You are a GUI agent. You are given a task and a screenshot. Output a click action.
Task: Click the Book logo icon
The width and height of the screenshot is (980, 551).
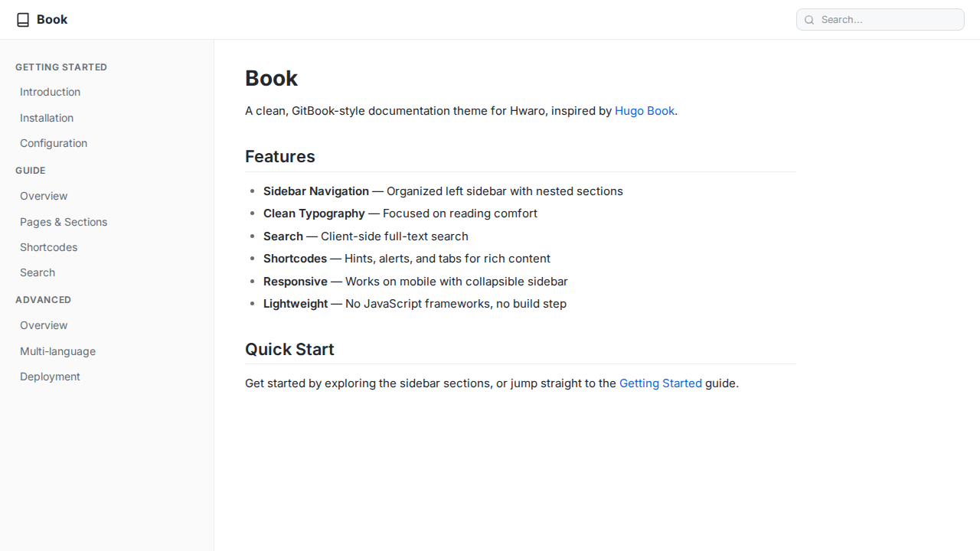coord(23,20)
